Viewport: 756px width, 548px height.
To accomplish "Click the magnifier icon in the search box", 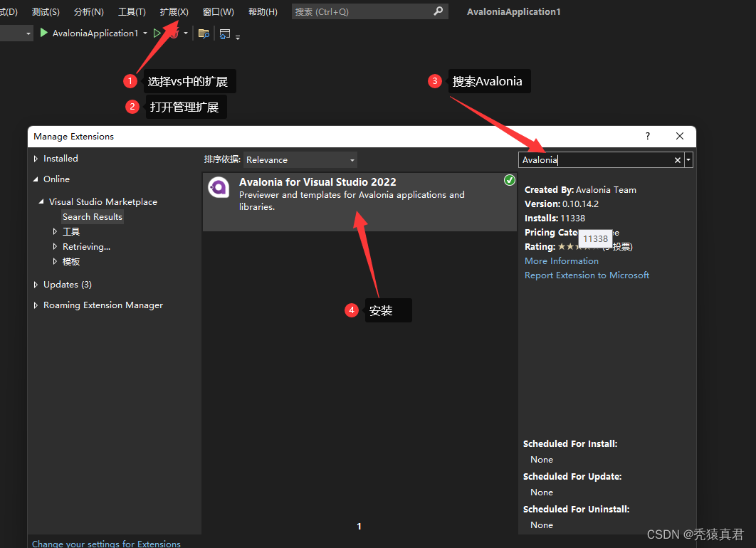I will [438, 11].
